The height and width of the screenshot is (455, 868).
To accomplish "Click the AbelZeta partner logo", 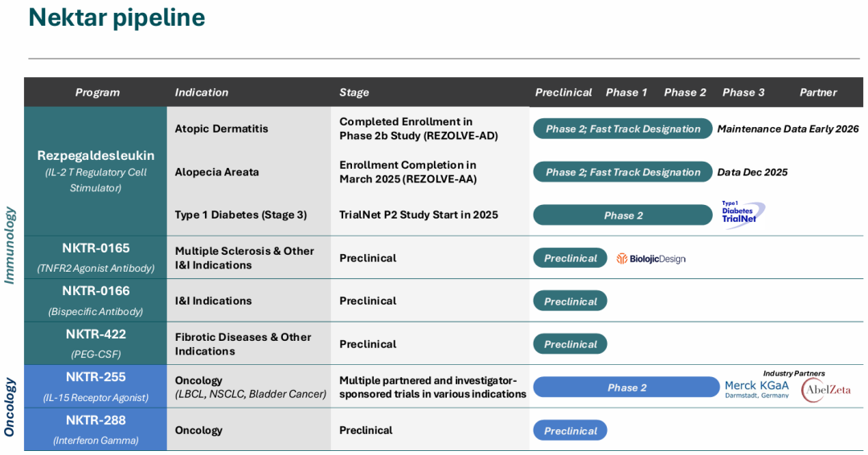I will coord(826,390).
